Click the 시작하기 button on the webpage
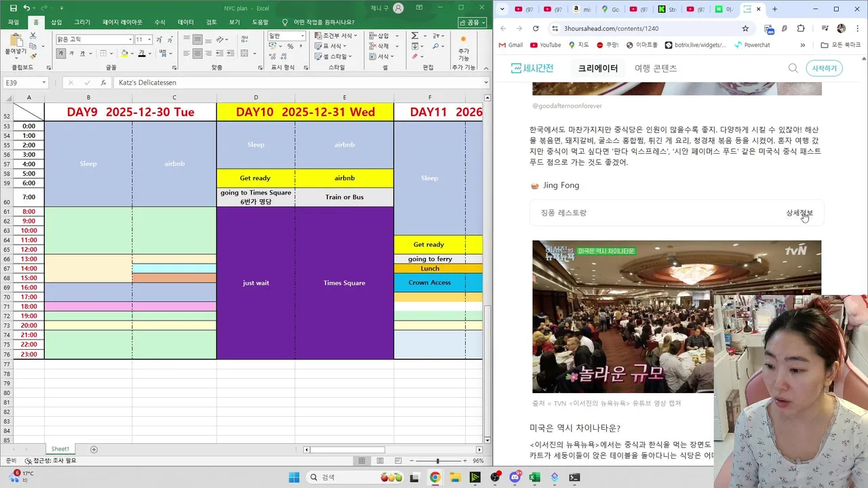The width and height of the screenshot is (868, 488). (x=824, y=68)
